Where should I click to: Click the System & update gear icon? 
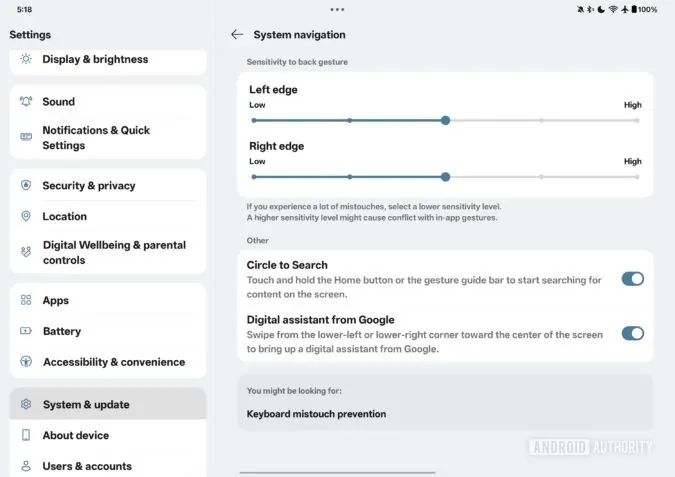[x=26, y=404]
